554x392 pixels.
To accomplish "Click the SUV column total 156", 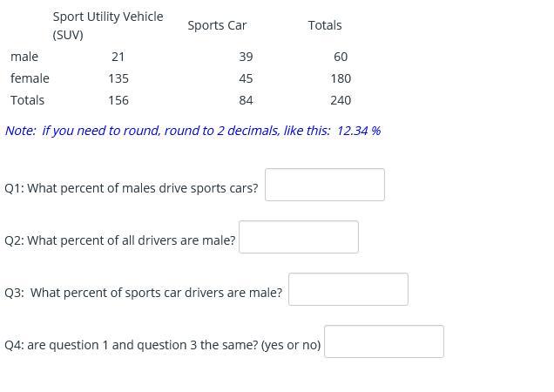I will coord(118,100).
